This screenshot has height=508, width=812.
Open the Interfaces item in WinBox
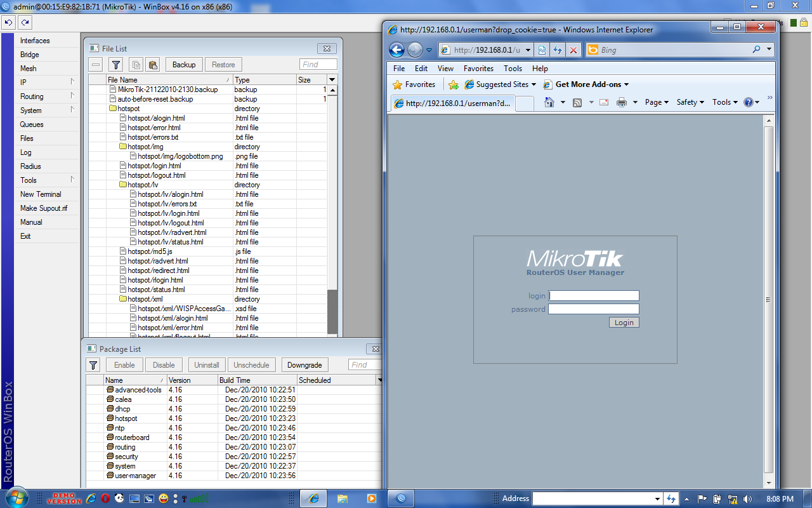pyautogui.click(x=46, y=41)
